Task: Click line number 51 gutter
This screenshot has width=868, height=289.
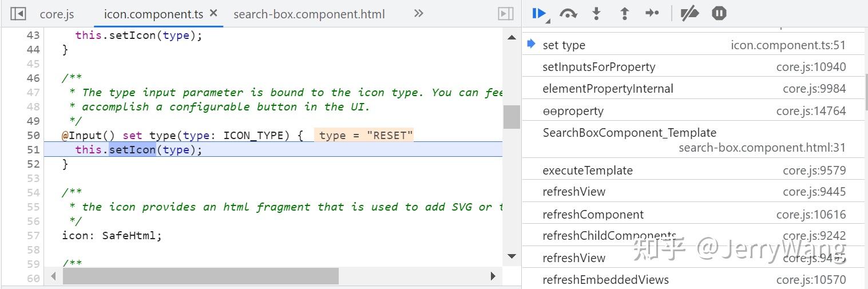Action: point(33,150)
